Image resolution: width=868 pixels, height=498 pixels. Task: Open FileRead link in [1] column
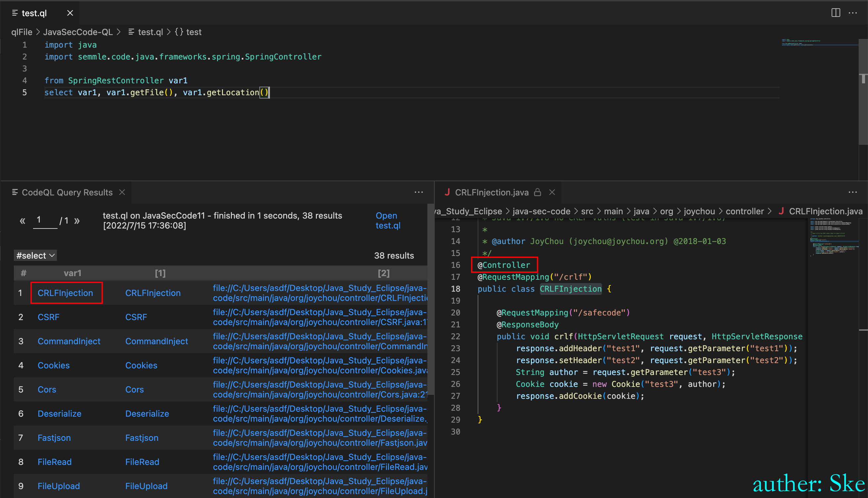pos(142,462)
